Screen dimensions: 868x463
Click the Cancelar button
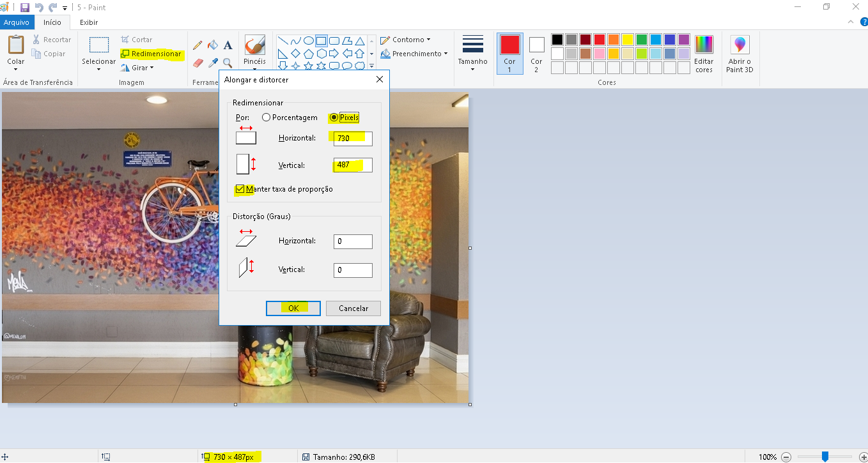(x=353, y=308)
